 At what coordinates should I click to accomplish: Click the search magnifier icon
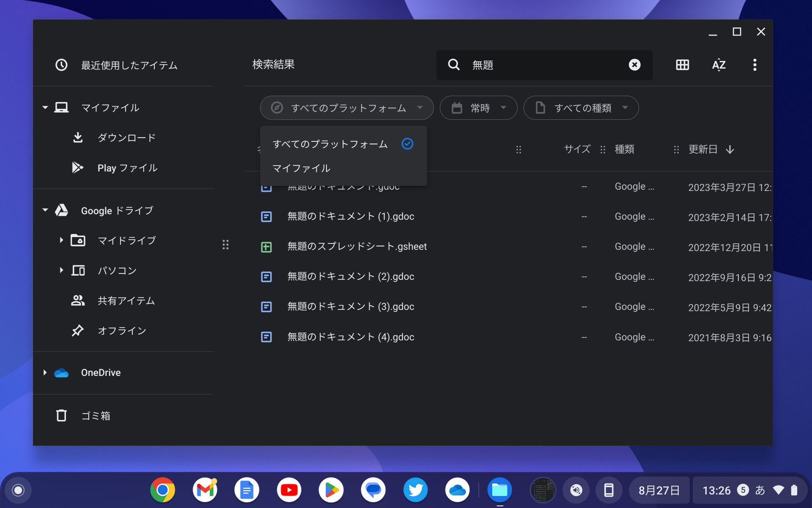[453, 65]
